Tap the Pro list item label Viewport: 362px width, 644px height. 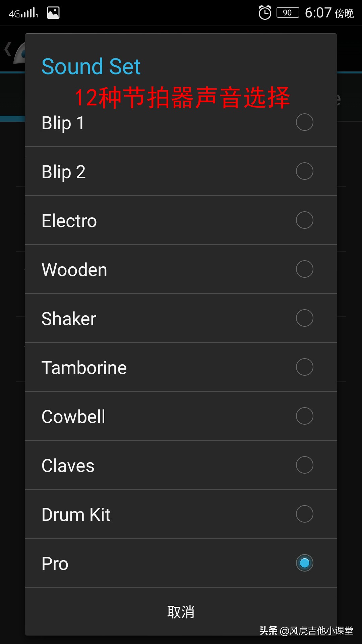click(55, 563)
